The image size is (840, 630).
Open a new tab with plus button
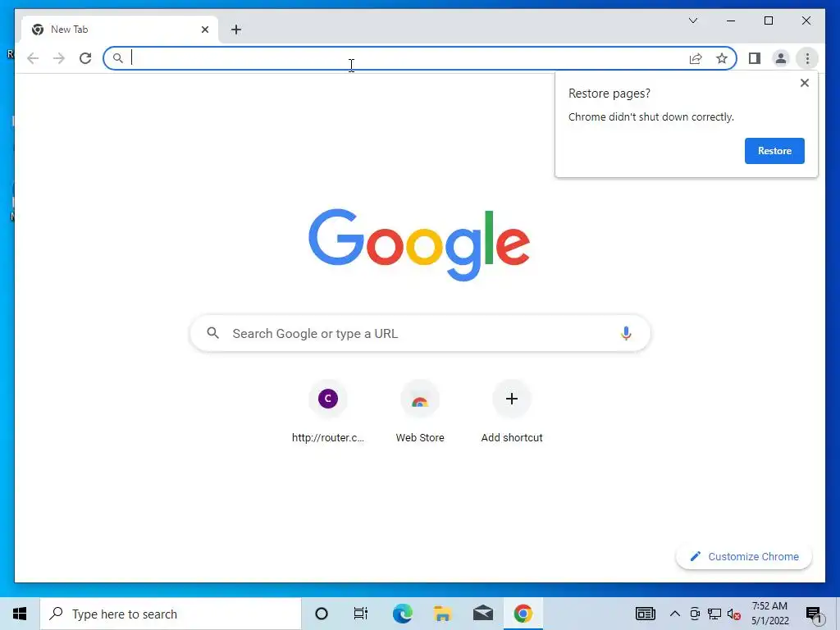point(236,30)
